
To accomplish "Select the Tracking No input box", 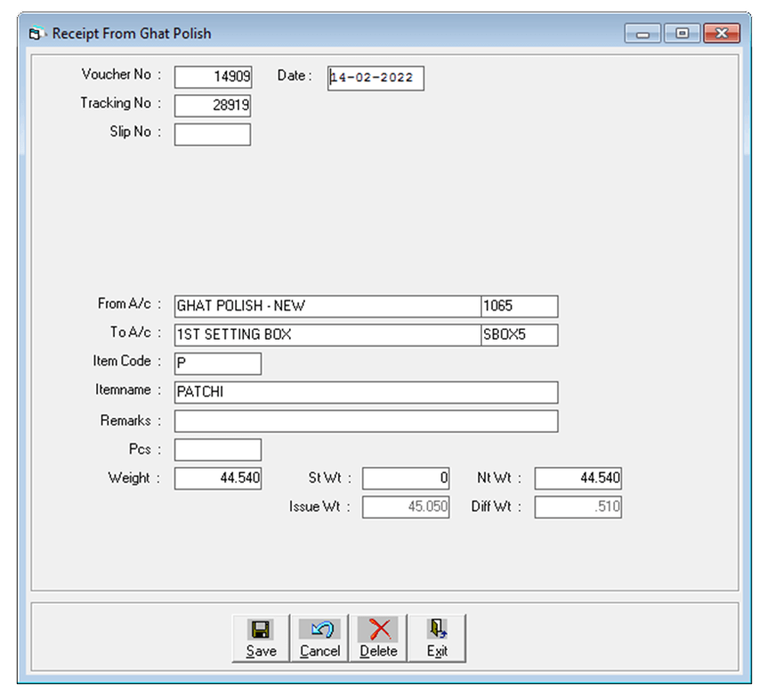I will click(213, 106).
